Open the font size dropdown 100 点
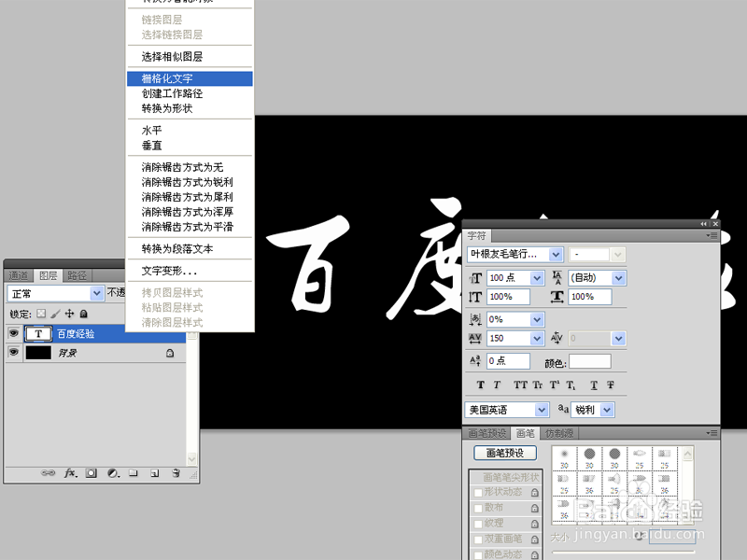 (537, 278)
